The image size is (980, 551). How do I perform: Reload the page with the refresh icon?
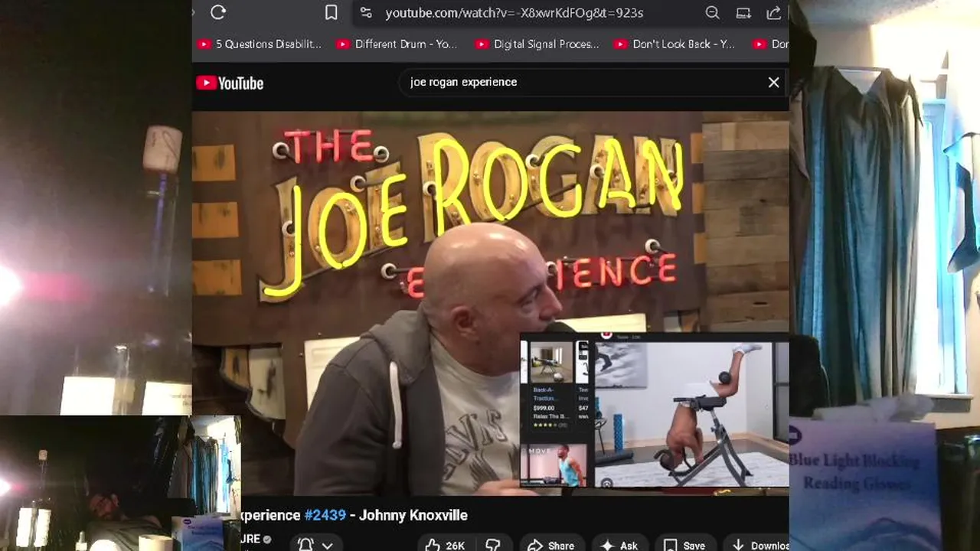coord(218,12)
